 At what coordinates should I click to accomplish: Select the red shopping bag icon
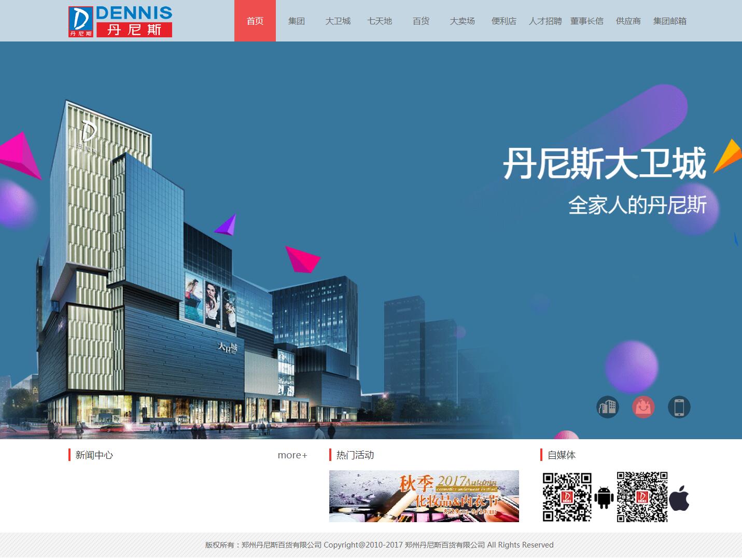643,407
